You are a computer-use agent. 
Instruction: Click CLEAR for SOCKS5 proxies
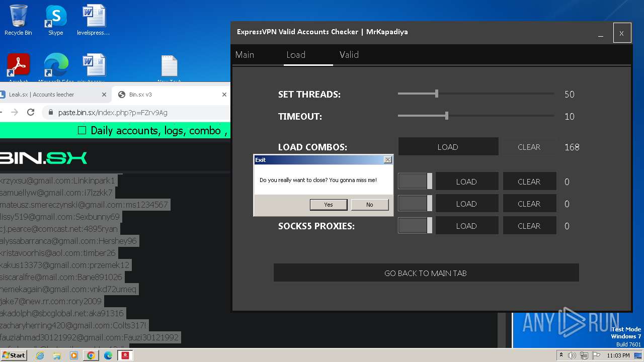click(x=529, y=226)
